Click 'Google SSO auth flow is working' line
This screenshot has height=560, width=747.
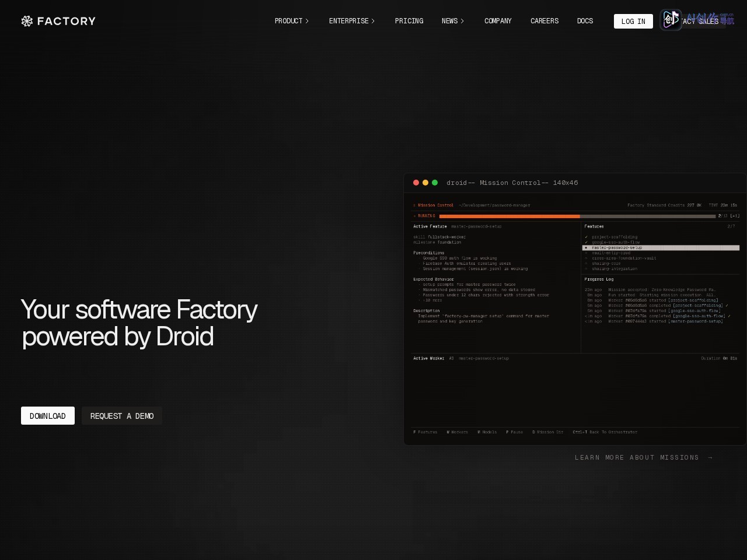[x=460, y=258]
